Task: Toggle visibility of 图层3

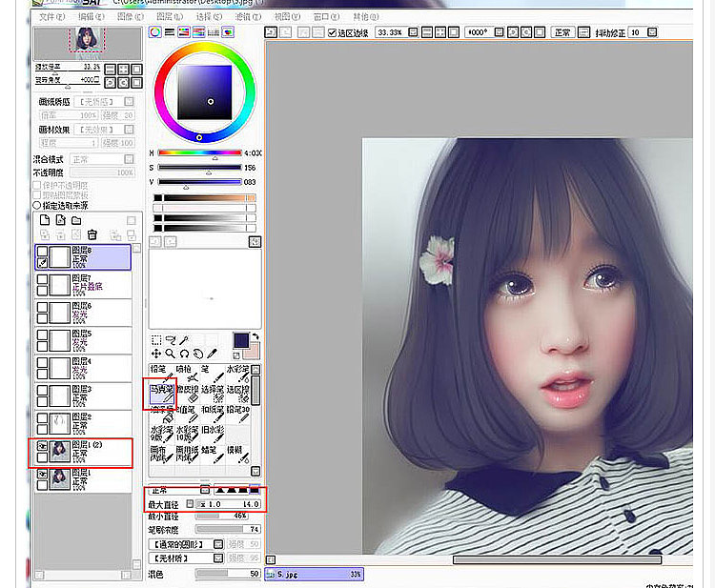Action: pyautogui.click(x=42, y=390)
